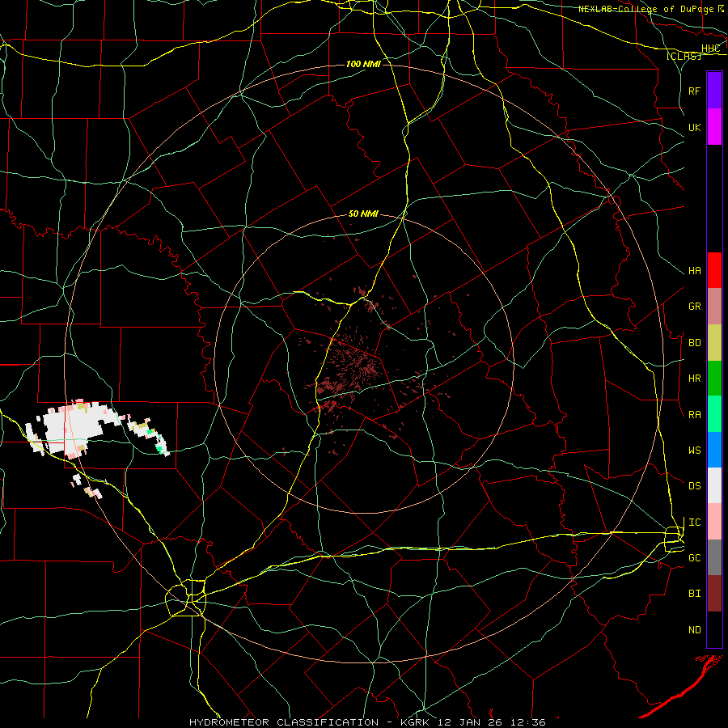Click the RF purple legend swatch
728x728 pixels.
[714, 91]
